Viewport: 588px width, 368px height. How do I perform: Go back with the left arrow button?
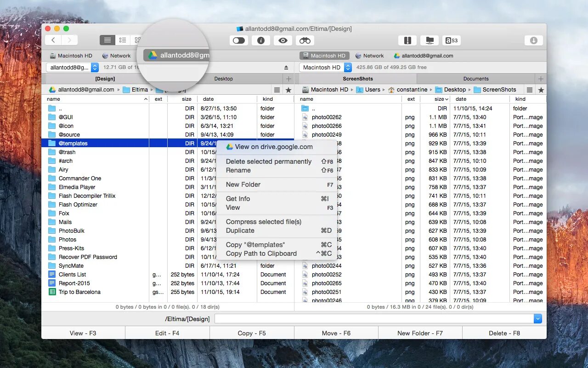(x=53, y=40)
